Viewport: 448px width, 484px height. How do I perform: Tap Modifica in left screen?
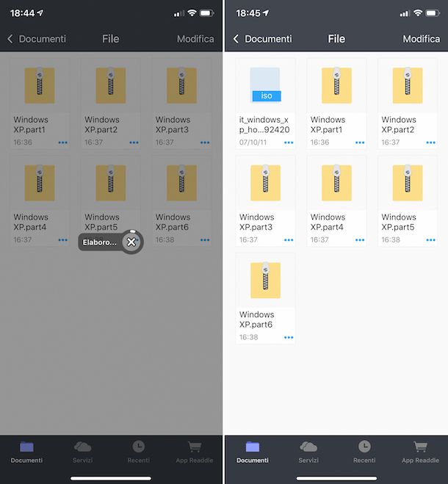point(195,39)
